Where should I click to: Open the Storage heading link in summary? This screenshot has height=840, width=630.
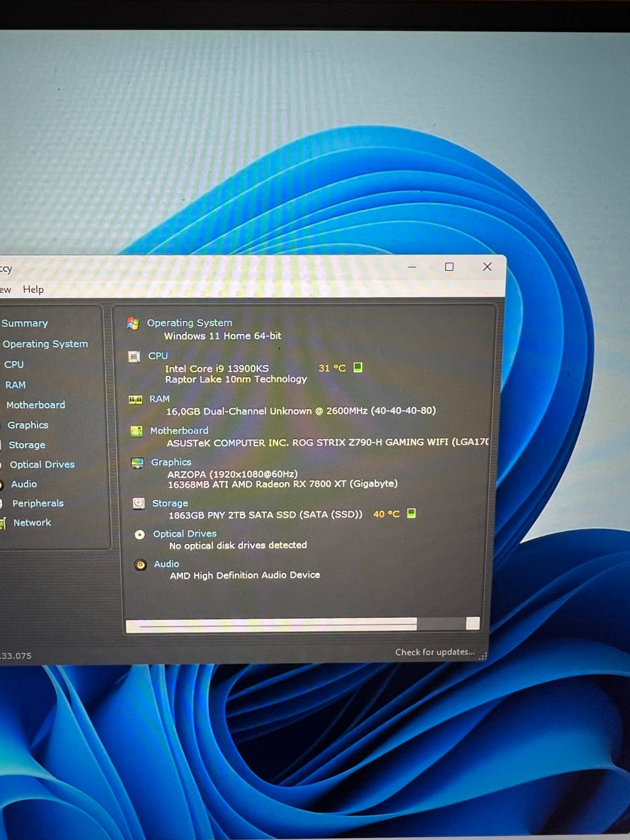click(x=170, y=503)
